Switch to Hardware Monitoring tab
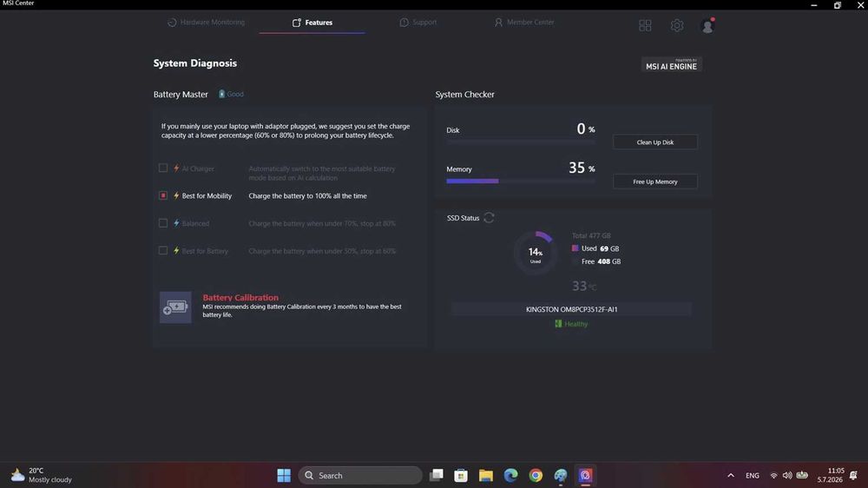 [x=206, y=23]
